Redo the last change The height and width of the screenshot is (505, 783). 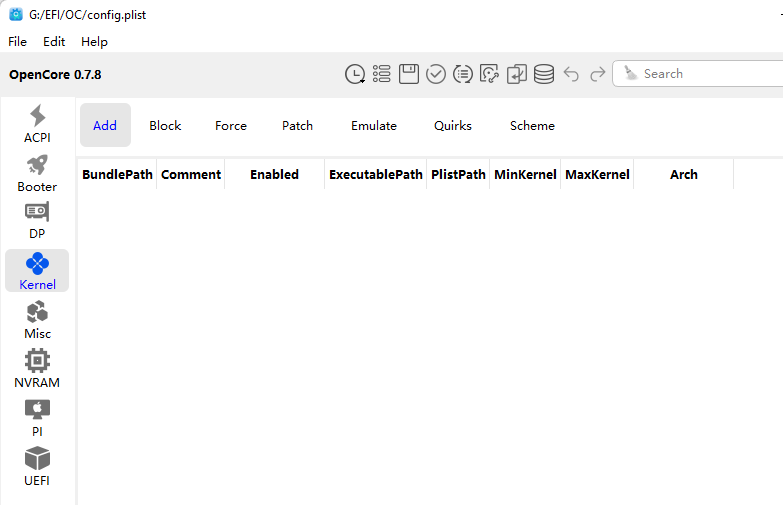coord(597,74)
